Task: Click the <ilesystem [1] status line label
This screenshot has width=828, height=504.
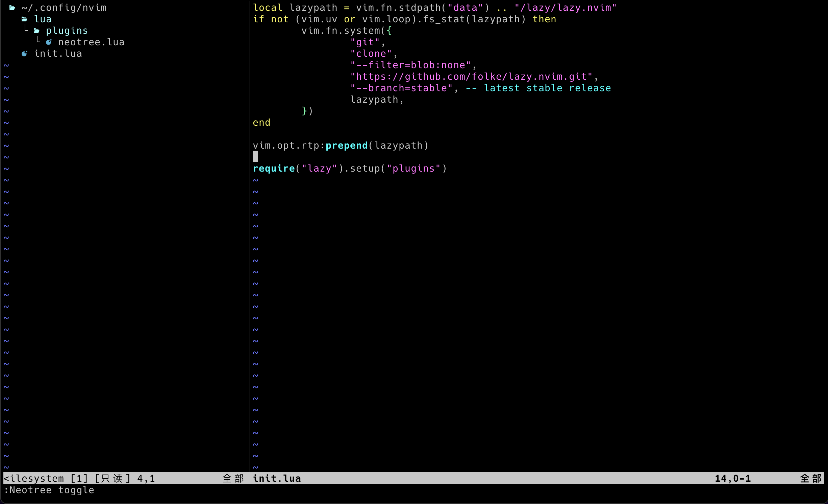Action: [x=46, y=478]
